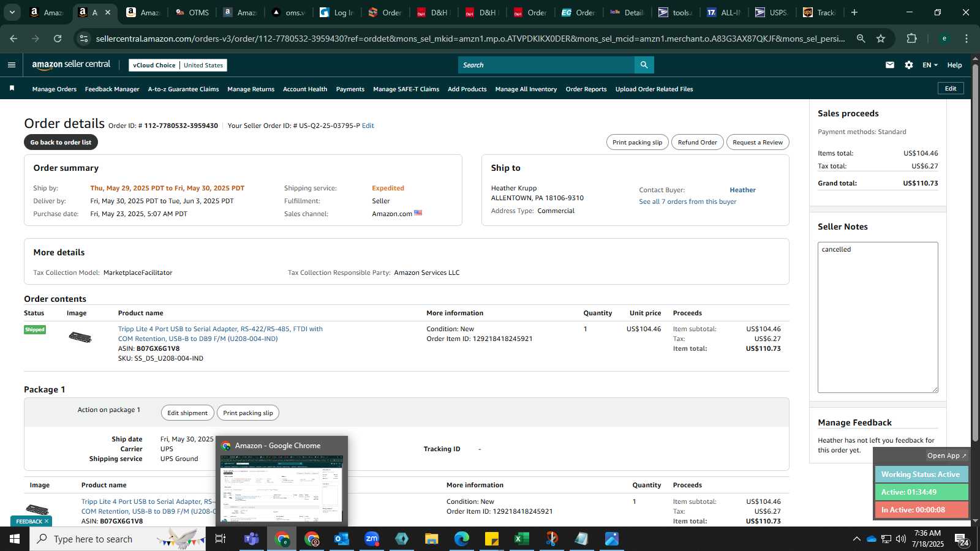This screenshot has width=980, height=551.
Task: Switch to the USPS browser tab
Action: (x=771, y=12)
